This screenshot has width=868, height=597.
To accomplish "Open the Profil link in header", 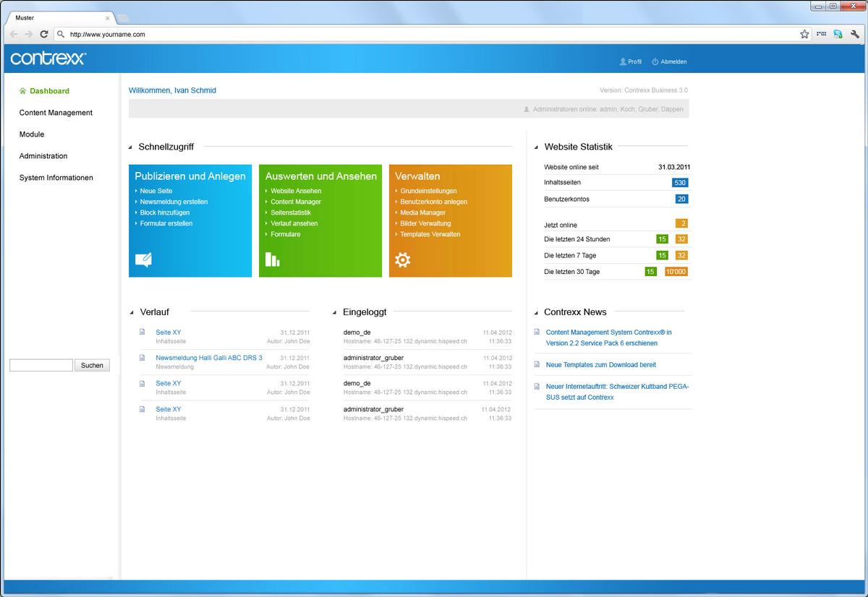I will [x=631, y=61].
